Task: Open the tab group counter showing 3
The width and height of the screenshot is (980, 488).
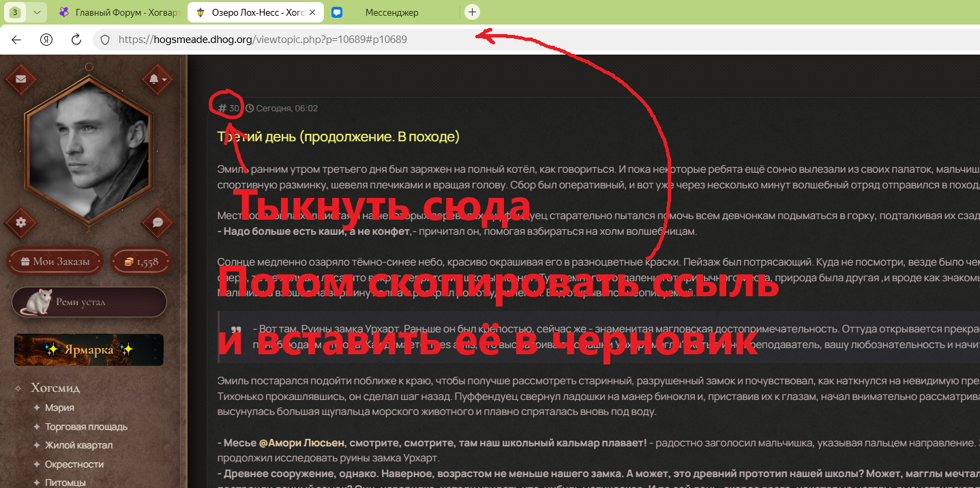Action: [15, 12]
